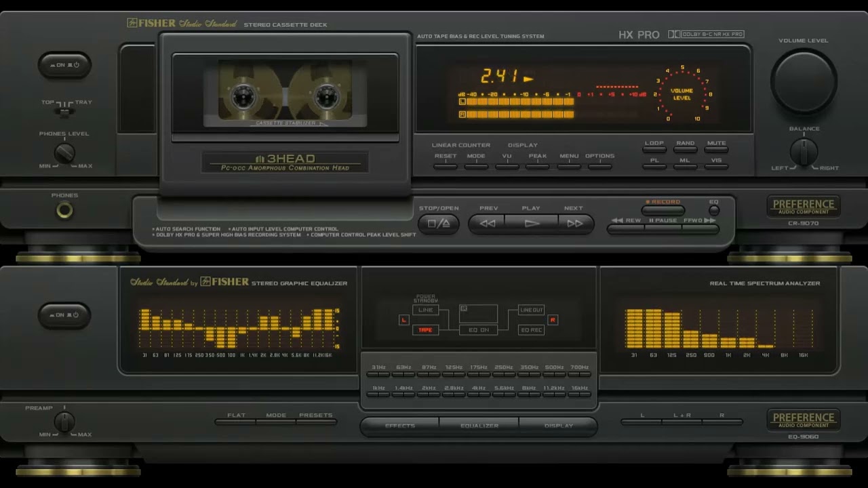Open OPTIONS on the cassette deck

tap(599, 165)
